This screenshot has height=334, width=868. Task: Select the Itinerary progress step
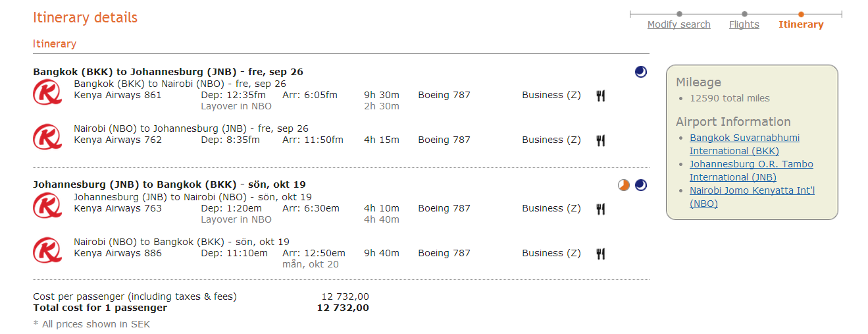point(801,24)
